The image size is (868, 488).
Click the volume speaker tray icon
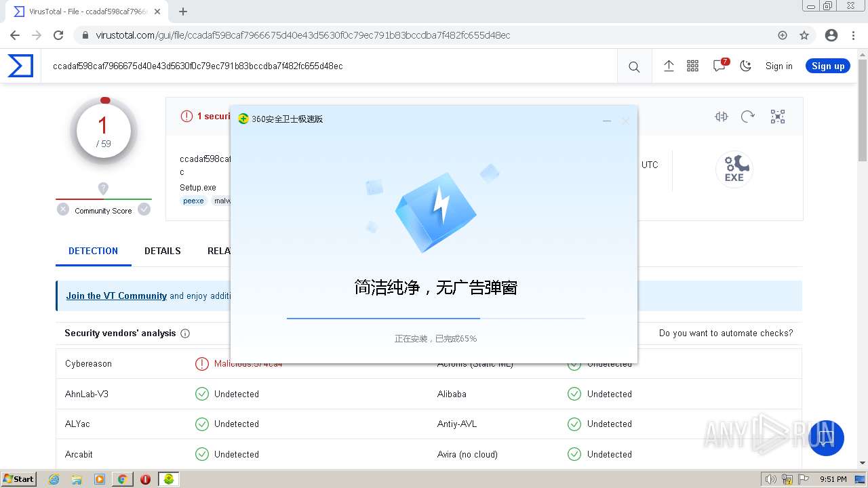click(x=771, y=479)
